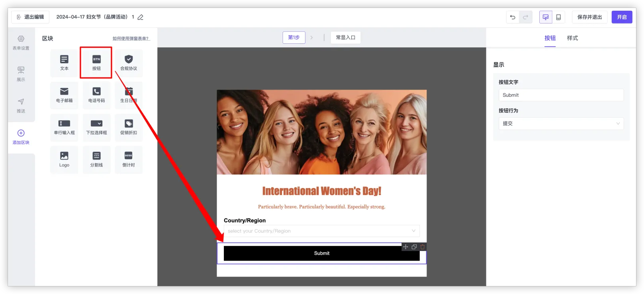Insert the 倒计时 countdown block

point(129,160)
